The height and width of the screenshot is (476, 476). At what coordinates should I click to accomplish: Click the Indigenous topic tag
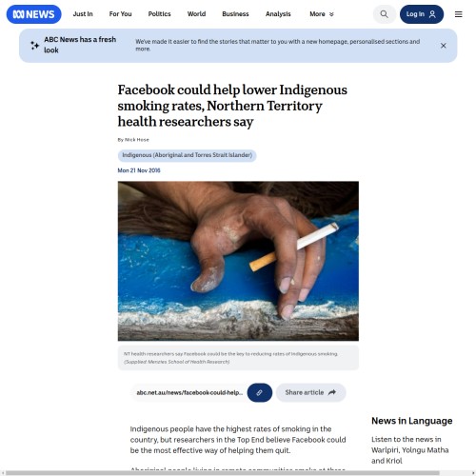tap(187, 155)
